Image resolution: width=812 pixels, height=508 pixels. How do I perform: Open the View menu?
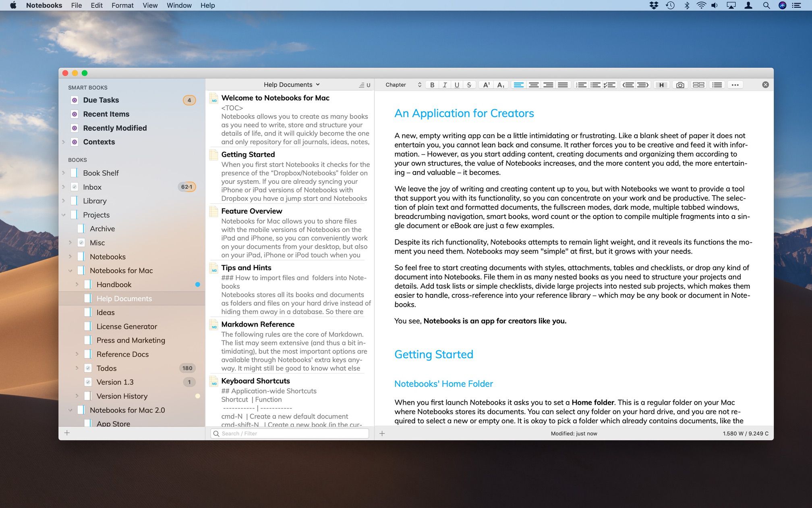(150, 5)
